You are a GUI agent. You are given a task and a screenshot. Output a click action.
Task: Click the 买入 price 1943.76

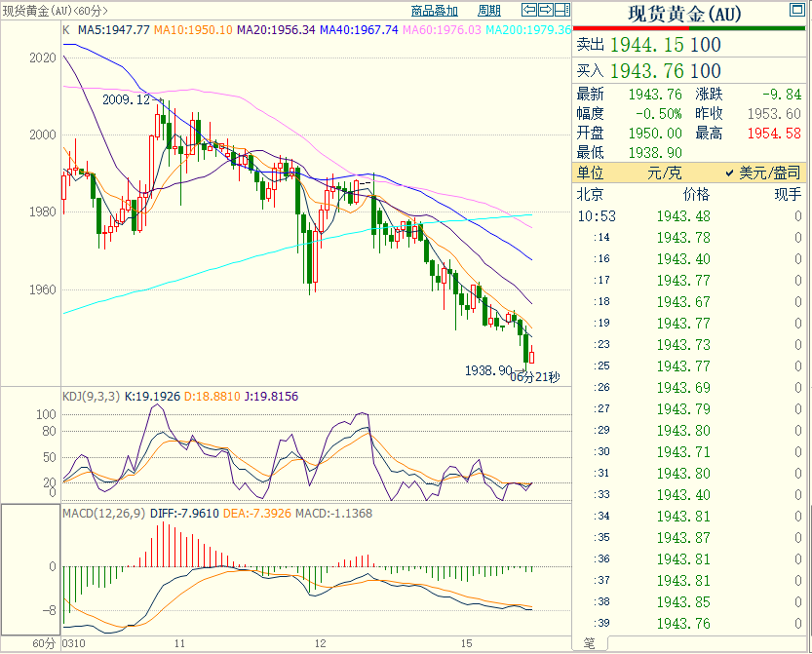(x=647, y=70)
